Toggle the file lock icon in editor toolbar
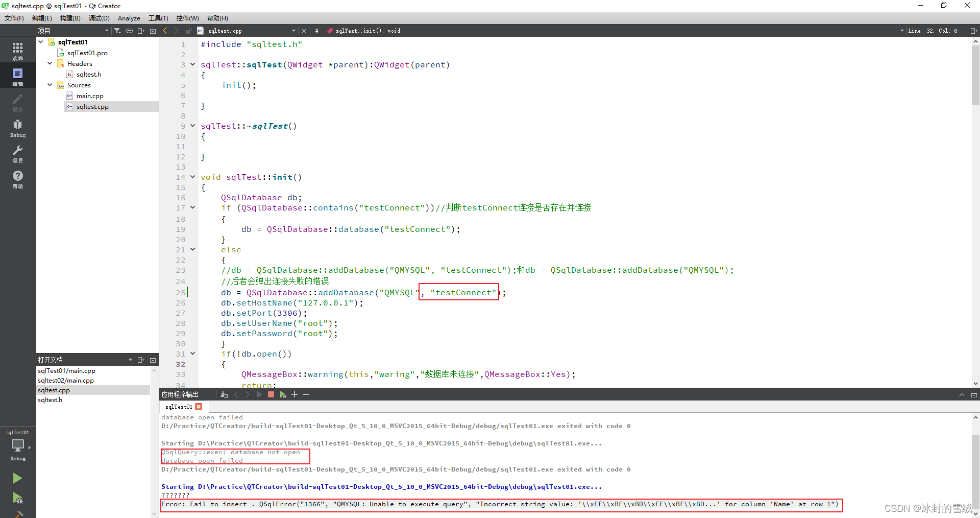 pos(188,31)
